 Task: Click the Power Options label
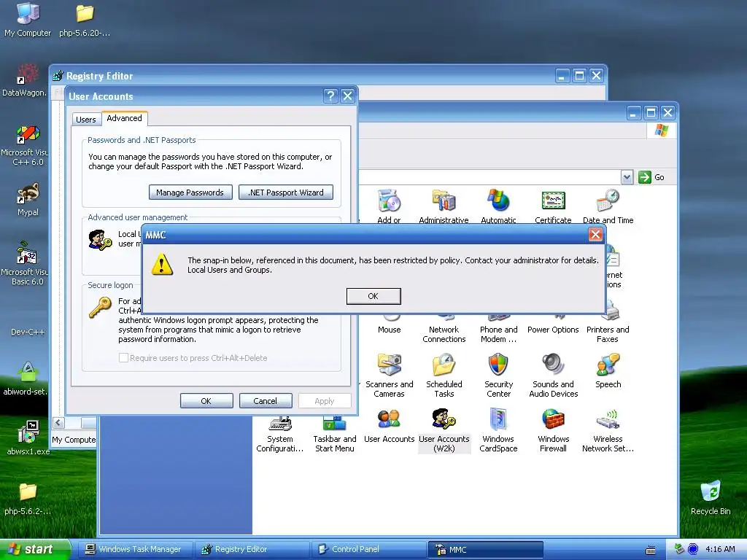[x=553, y=330]
